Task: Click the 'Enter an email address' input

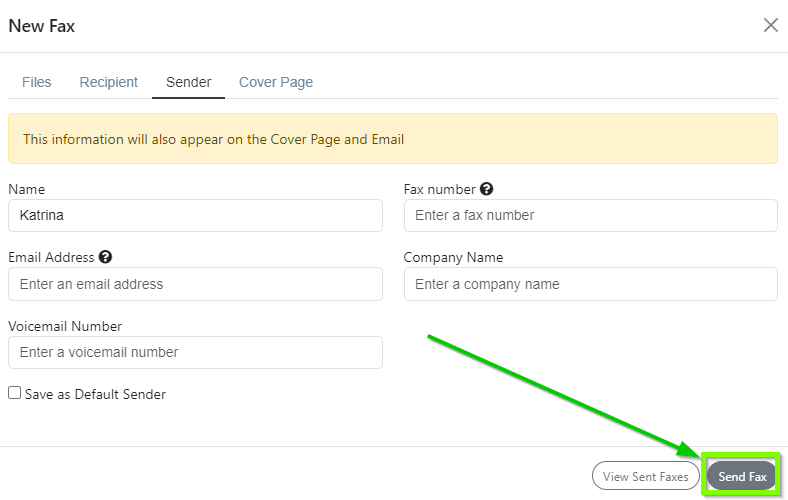Action: (195, 284)
